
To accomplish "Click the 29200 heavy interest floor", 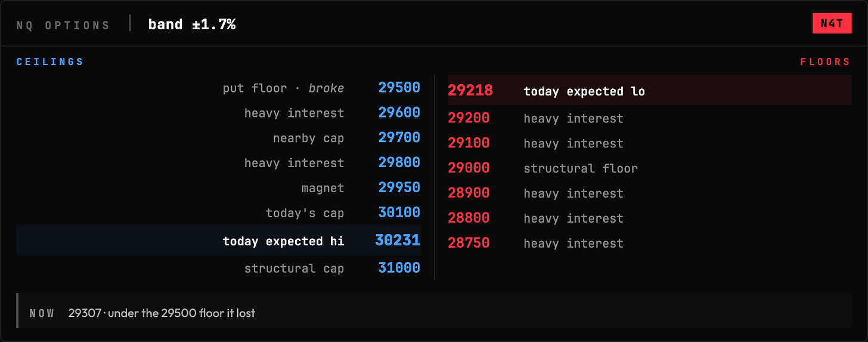I will click(x=650, y=118).
